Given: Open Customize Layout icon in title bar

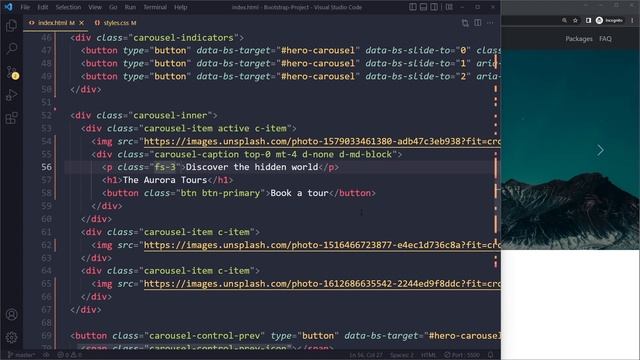Looking at the screenshot, I should (x=449, y=7).
